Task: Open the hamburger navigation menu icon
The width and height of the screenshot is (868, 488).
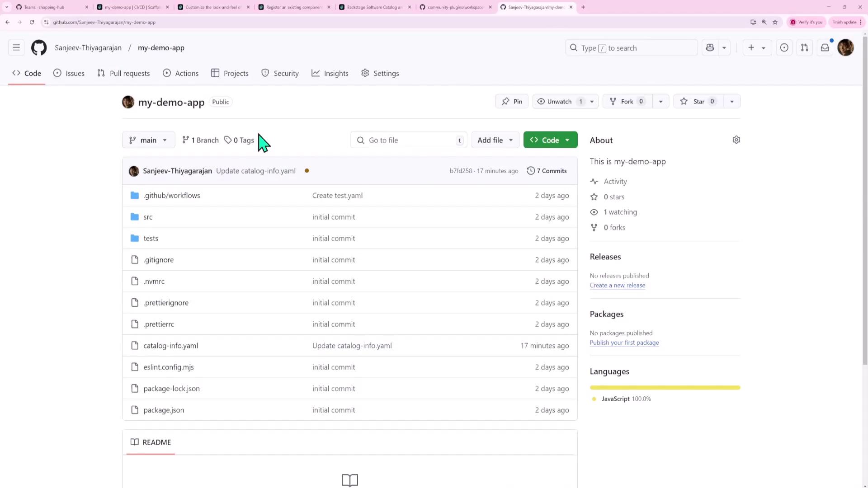Action: [x=16, y=47]
